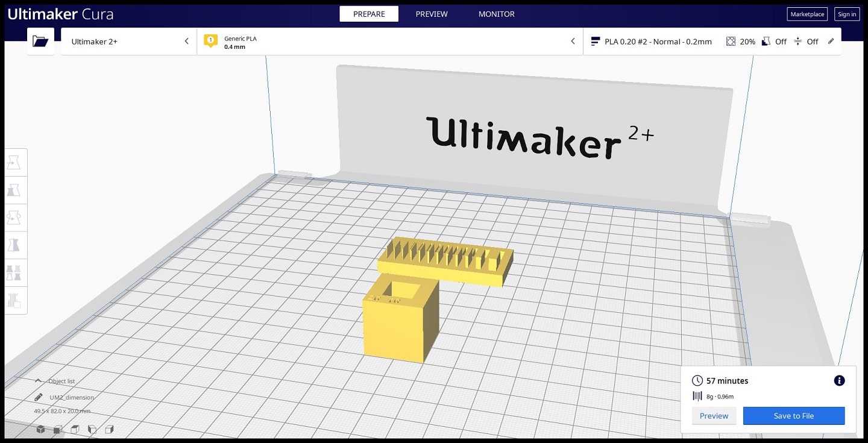Click the Generic PLA material label
Viewport: 868px width, 443px height.
[241, 39]
